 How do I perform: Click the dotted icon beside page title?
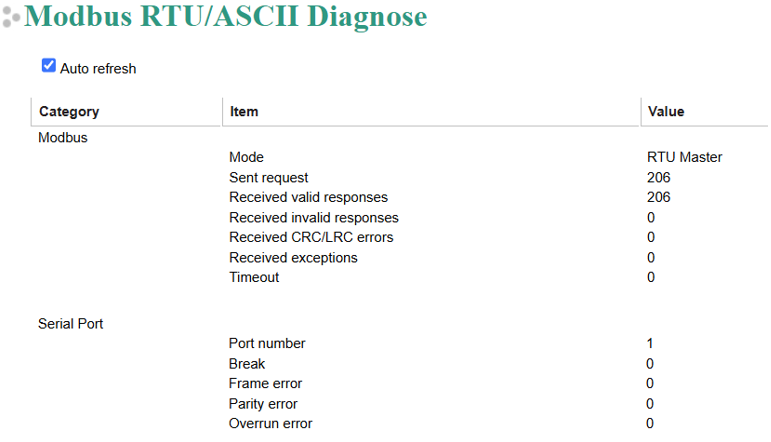(11, 17)
